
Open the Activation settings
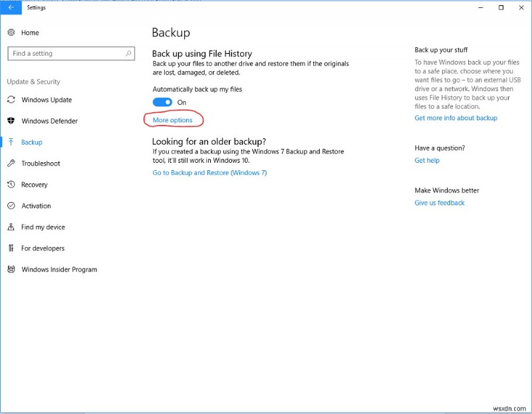[11, 206]
